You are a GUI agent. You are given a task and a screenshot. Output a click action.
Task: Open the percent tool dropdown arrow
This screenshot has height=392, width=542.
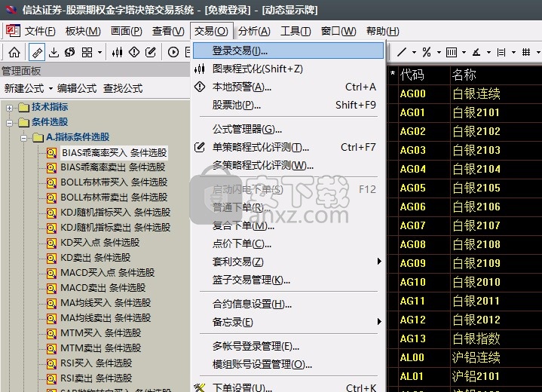[439, 53]
